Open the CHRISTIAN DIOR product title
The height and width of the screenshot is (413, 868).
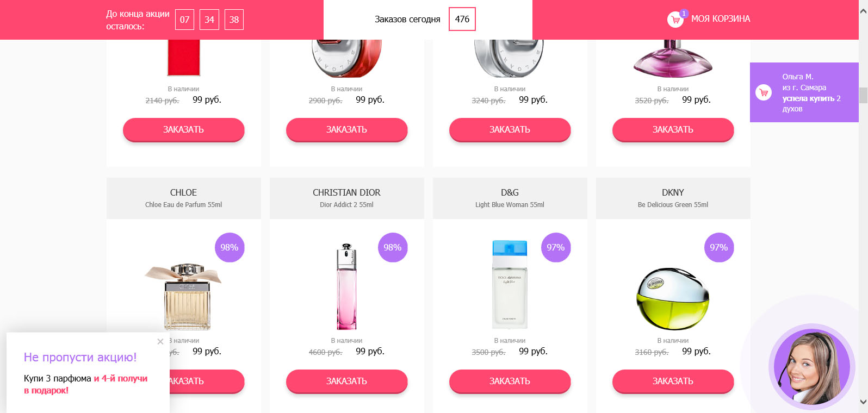[x=346, y=192]
